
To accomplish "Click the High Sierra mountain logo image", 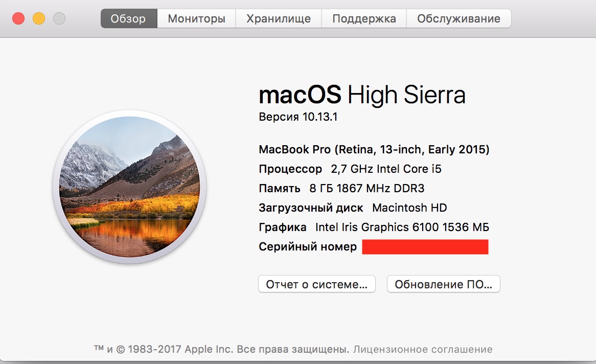I will point(129,188).
